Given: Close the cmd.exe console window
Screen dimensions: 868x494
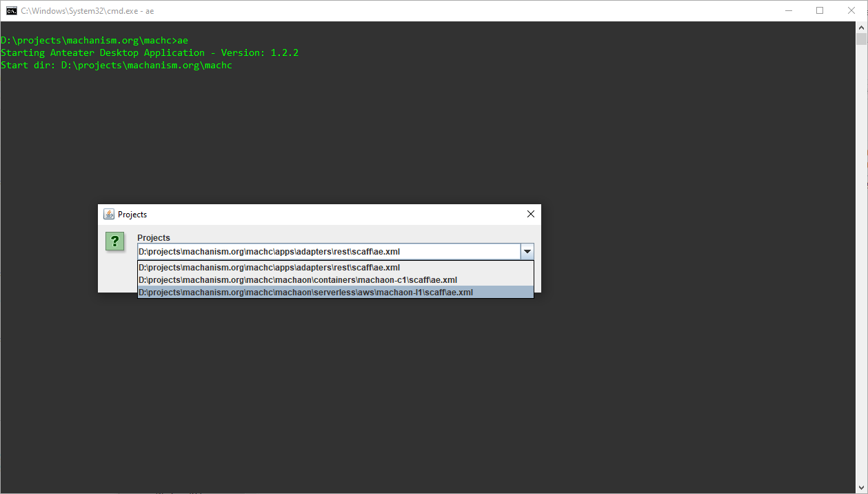Looking at the screenshot, I should pos(851,10).
